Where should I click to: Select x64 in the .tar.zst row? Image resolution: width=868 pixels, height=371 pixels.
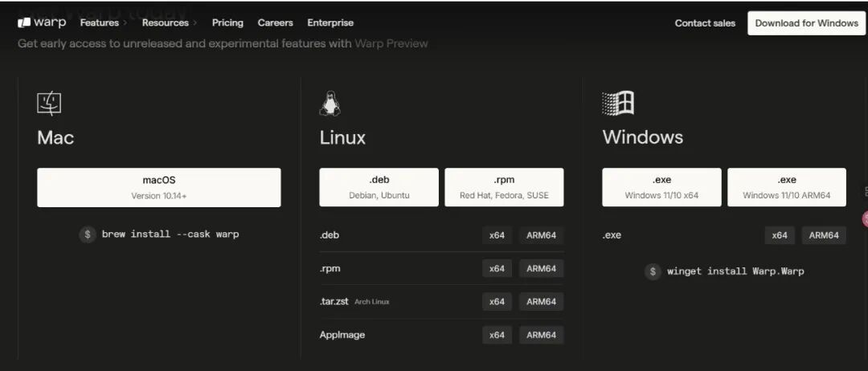[497, 301]
